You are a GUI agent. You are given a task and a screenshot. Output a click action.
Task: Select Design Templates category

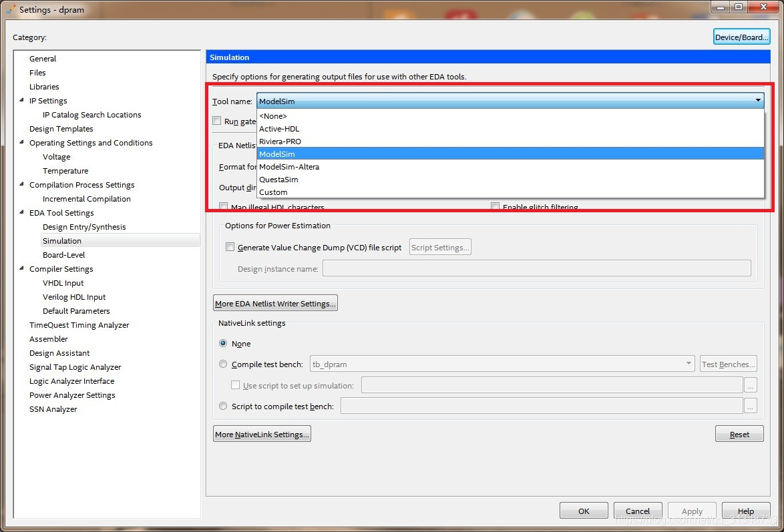(61, 129)
